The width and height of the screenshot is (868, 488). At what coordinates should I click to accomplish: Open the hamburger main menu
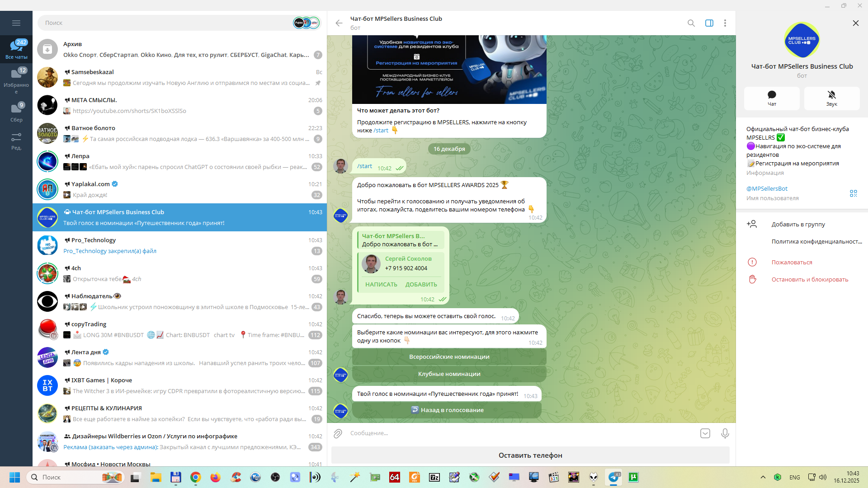tap(16, 23)
